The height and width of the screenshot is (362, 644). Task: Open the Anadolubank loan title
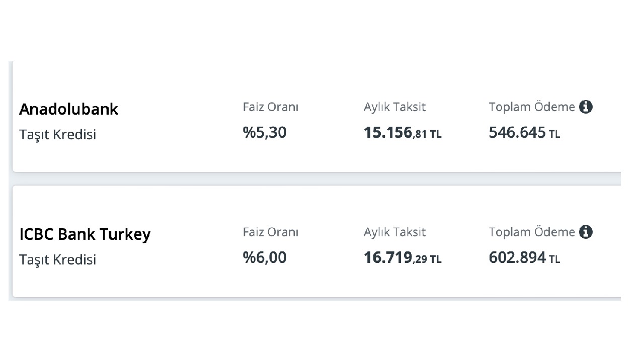click(x=68, y=109)
